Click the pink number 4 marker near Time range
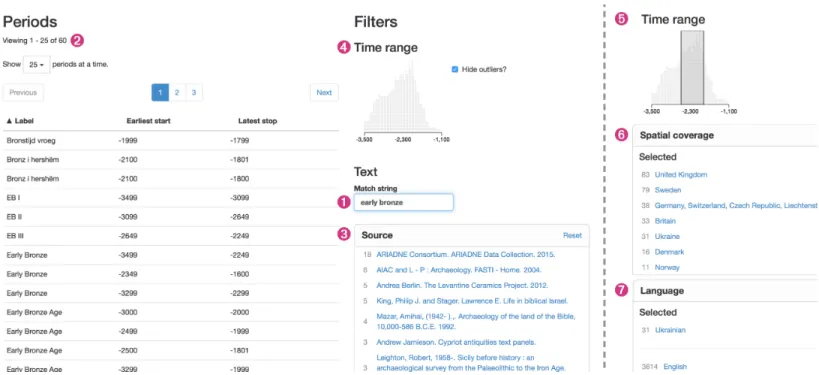 pos(344,48)
